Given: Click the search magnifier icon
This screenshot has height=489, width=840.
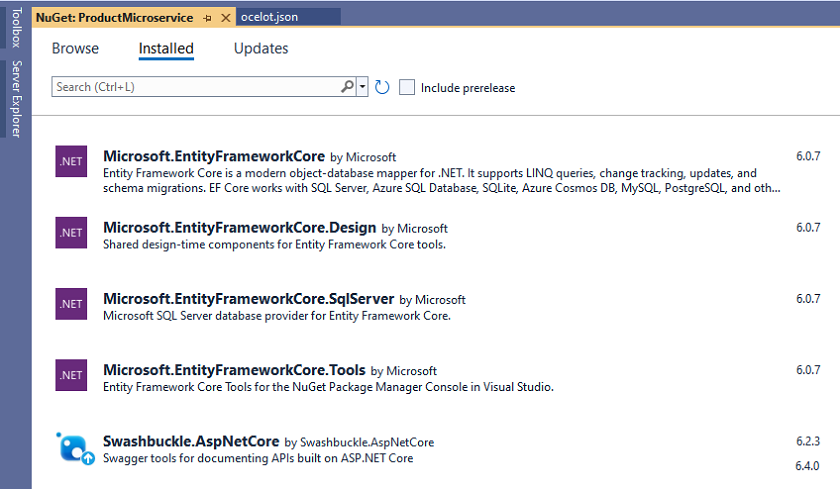Looking at the screenshot, I should pyautogui.click(x=347, y=87).
